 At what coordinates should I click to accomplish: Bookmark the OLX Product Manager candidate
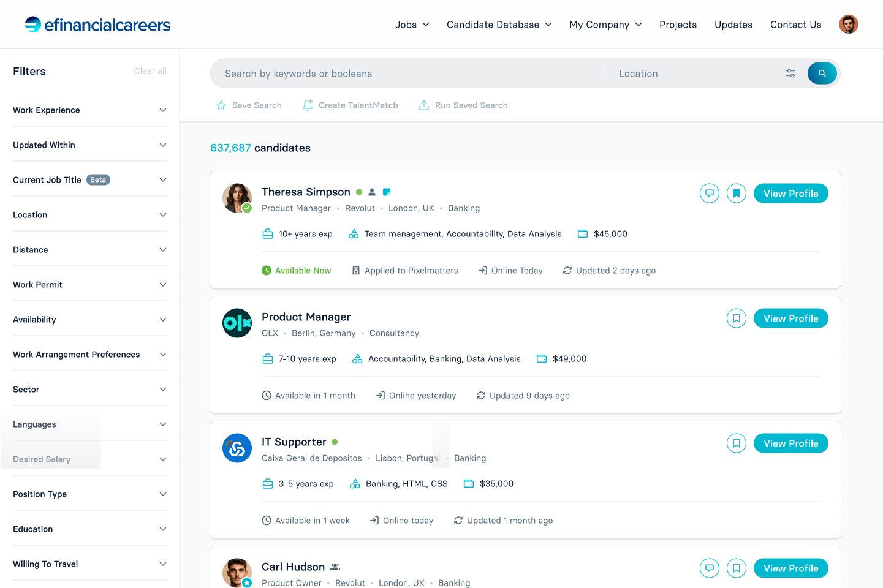tap(736, 318)
